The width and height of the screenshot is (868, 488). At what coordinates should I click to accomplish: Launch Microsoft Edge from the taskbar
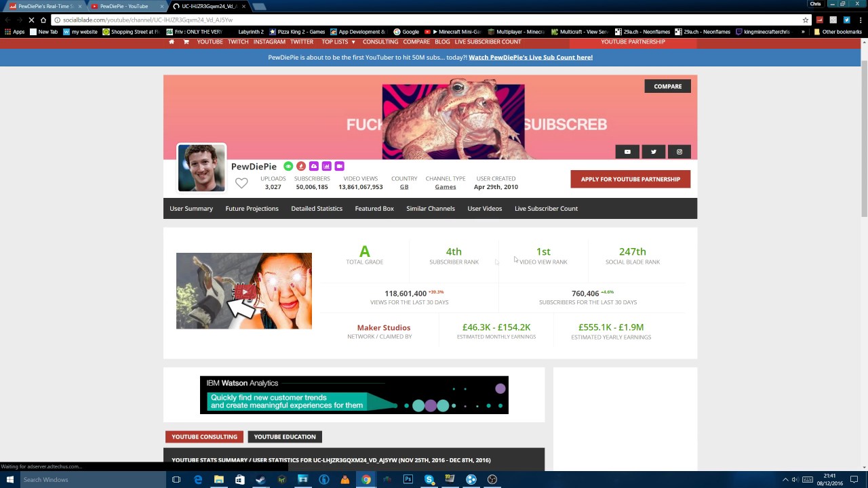[x=198, y=479]
